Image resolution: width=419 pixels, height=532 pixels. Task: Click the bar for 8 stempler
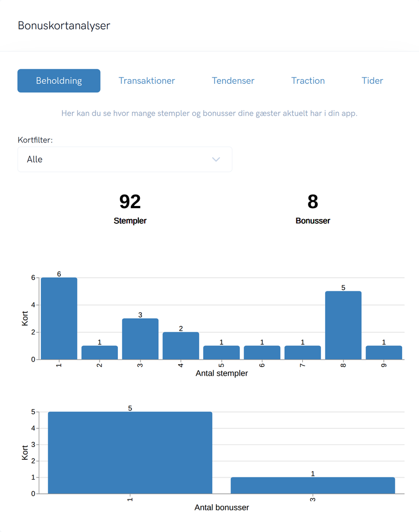(343, 325)
